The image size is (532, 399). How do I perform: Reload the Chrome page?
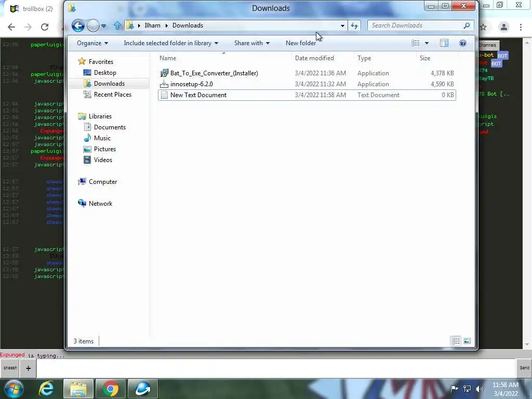(45, 27)
